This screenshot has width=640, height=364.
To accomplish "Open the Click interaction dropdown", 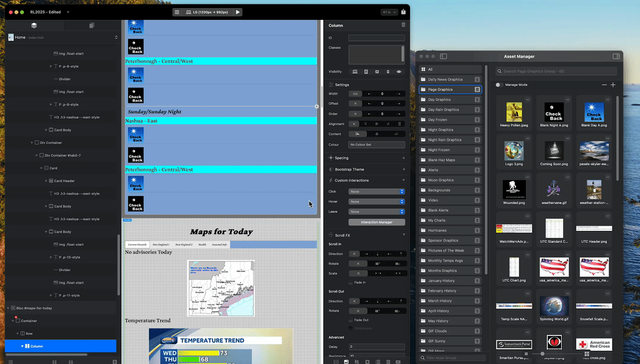I will [x=377, y=192].
